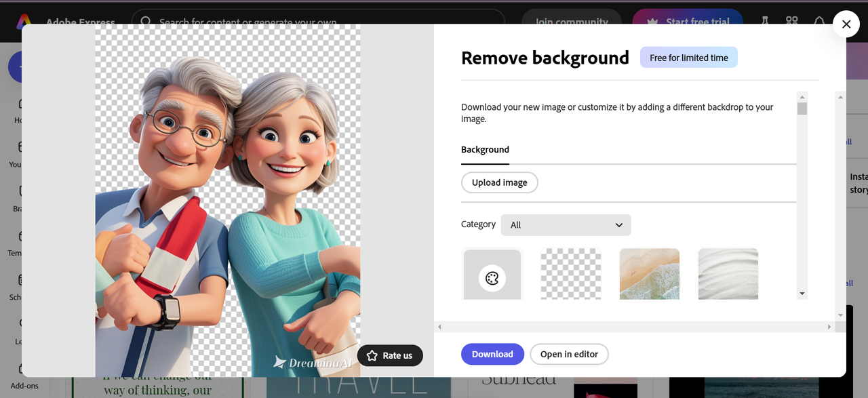This screenshot has width=868, height=398.
Task: Open the Category dropdown showing All
Action: 566,225
